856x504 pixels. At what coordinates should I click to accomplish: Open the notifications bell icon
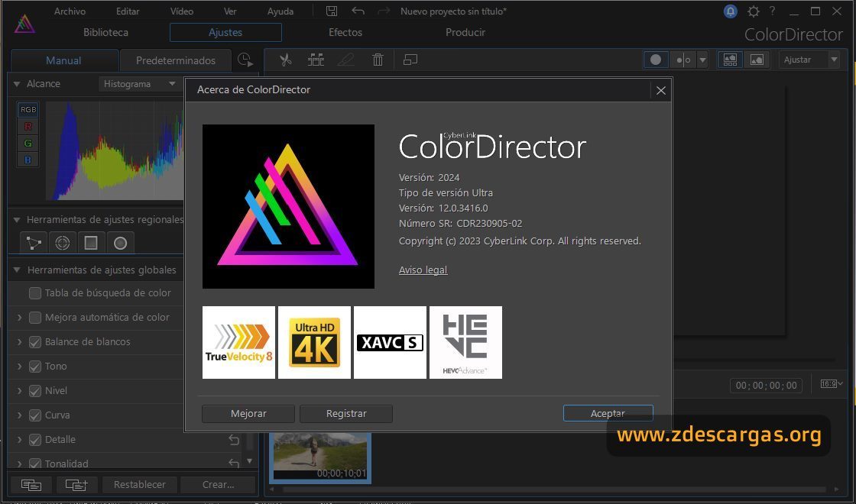731,11
